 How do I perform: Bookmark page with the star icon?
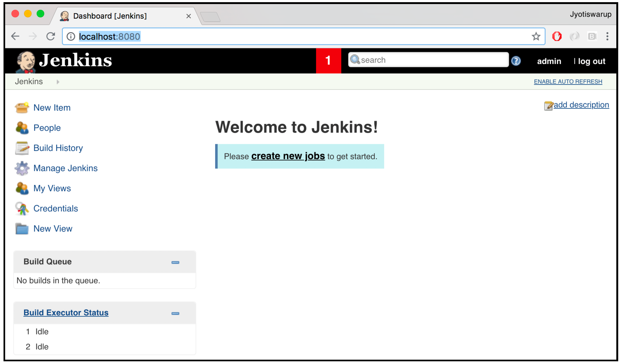click(x=536, y=36)
